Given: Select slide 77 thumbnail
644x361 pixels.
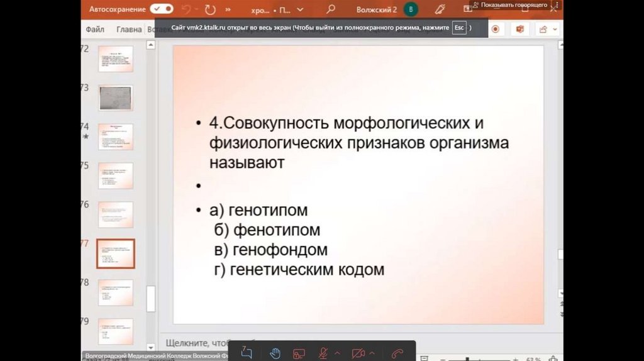Looking at the screenshot, I should tap(116, 254).
